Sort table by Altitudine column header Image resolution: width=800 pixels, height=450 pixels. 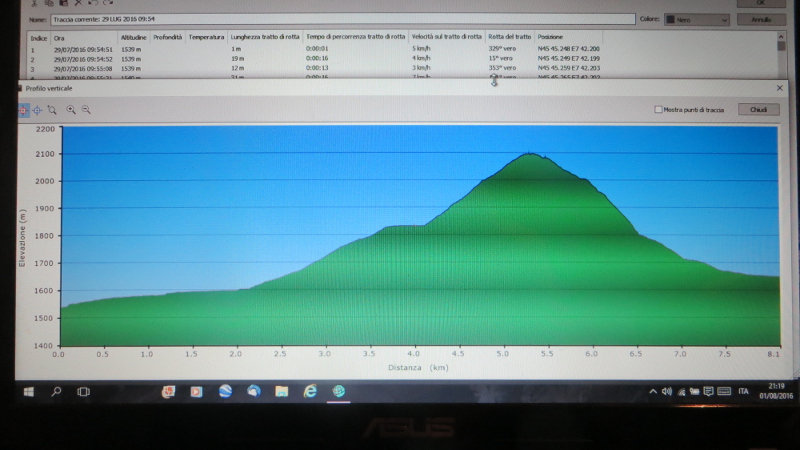tap(133, 37)
